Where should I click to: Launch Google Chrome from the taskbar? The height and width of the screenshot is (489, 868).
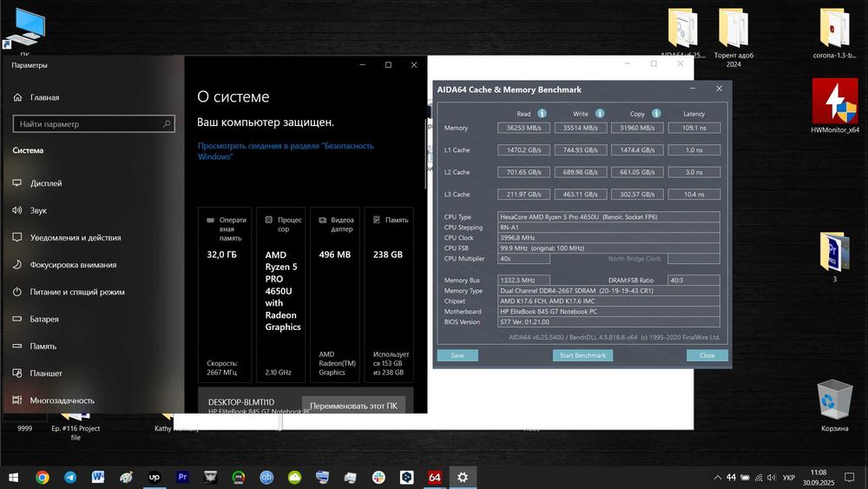pos(42,478)
